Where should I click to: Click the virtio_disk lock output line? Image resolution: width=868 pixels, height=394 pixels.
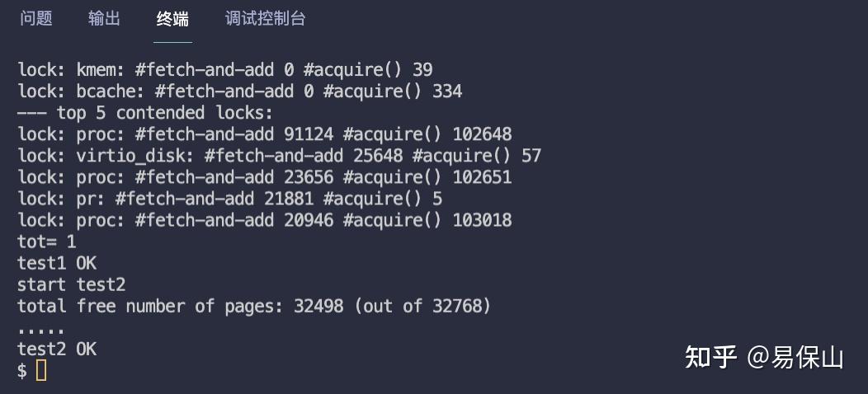pos(279,156)
